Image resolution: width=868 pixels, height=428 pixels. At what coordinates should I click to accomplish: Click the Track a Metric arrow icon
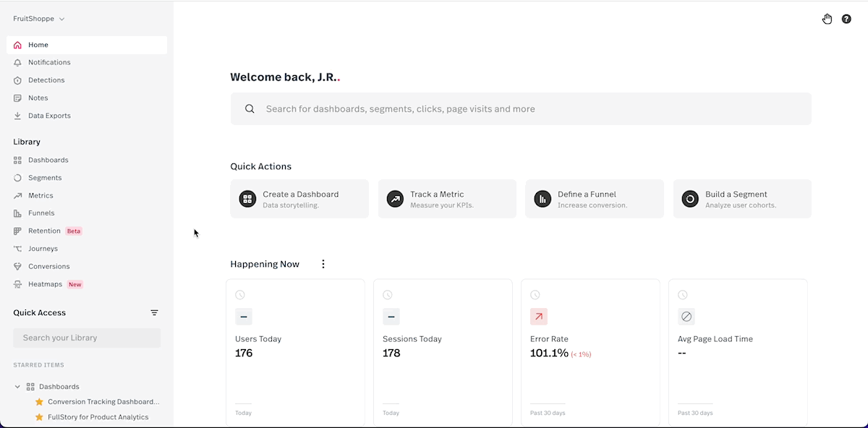point(395,199)
